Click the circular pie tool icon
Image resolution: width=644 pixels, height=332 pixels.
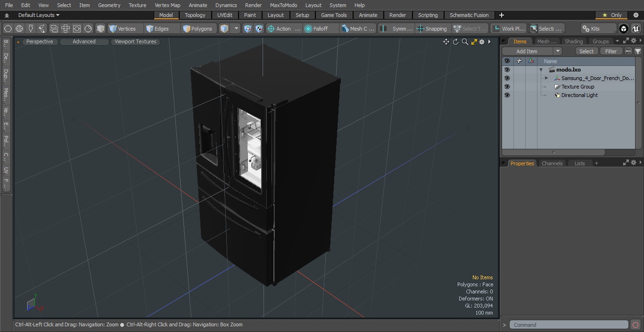(x=88, y=29)
